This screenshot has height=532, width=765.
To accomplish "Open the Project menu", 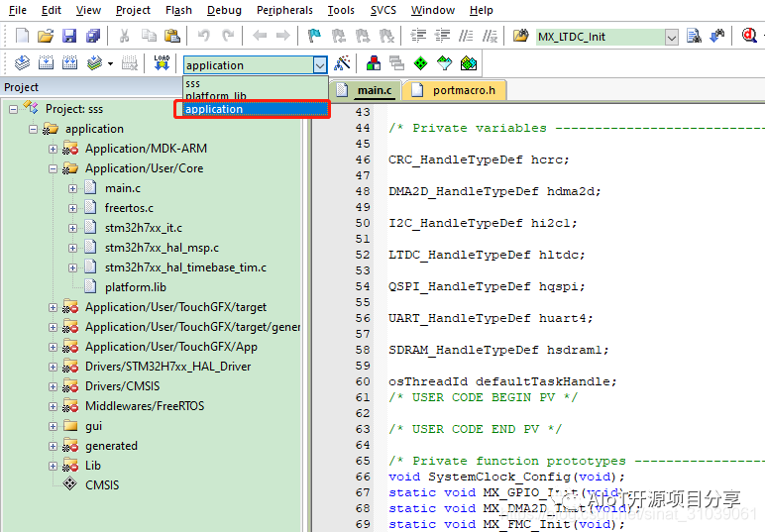I will [133, 10].
